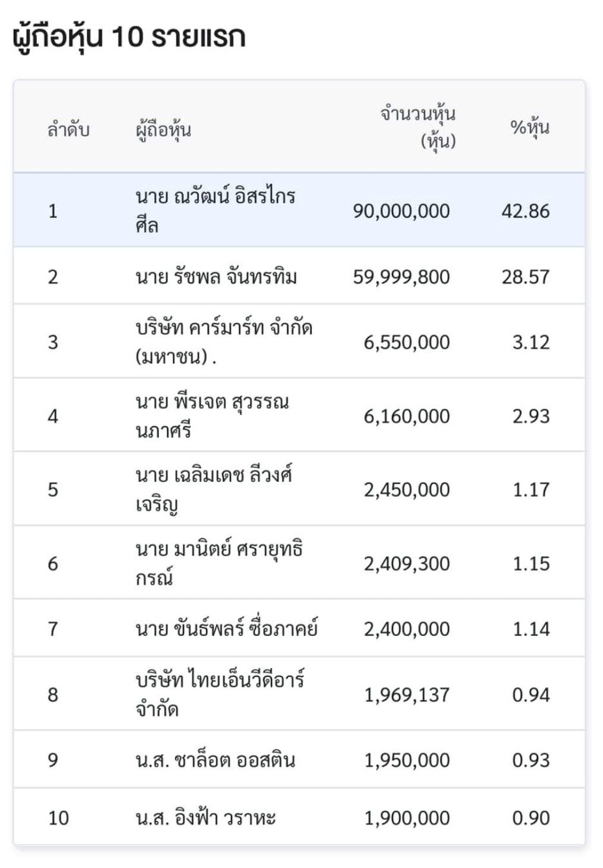The height and width of the screenshot is (868, 603).
Task: Select บริษัท คาร์มาร์ท จำกัด (มหาชน) row
Action: pyautogui.click(x=299, y=341)
